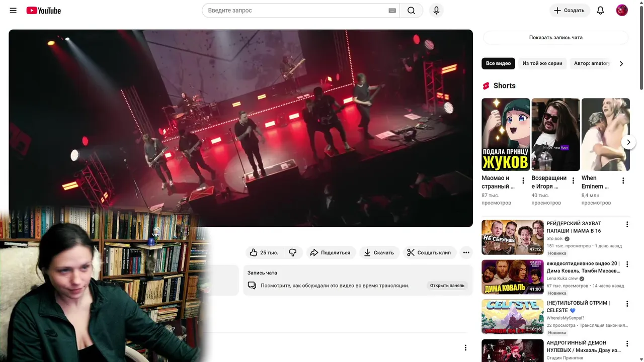Click the Запись чата heading
Image resolution: width=644 pixels, height=362 pixels.
click(x=262, y=273)
